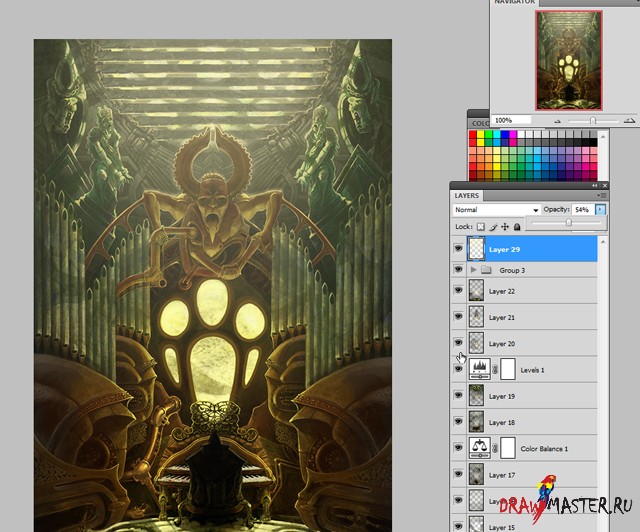Click the Navigator zoom out icon
640x532 pixels.
tap(558, 121)
